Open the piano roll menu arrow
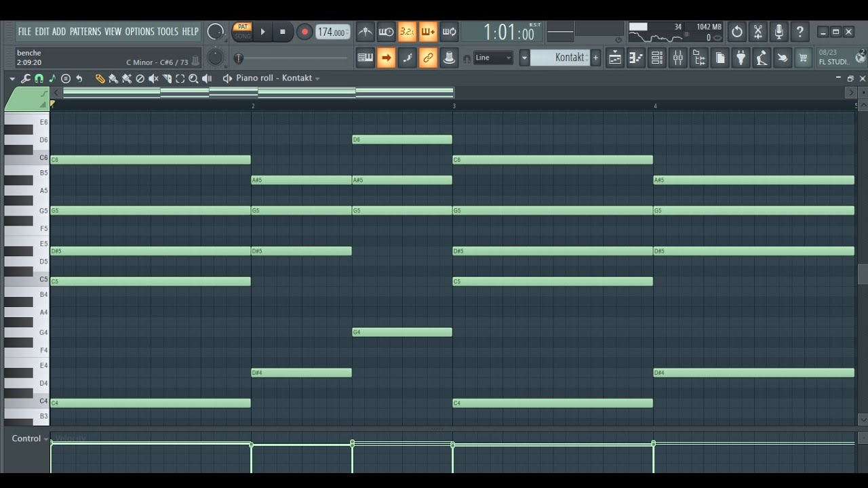Image resolution: width=868 pixels, height=488 pixels. coord(12,79)
